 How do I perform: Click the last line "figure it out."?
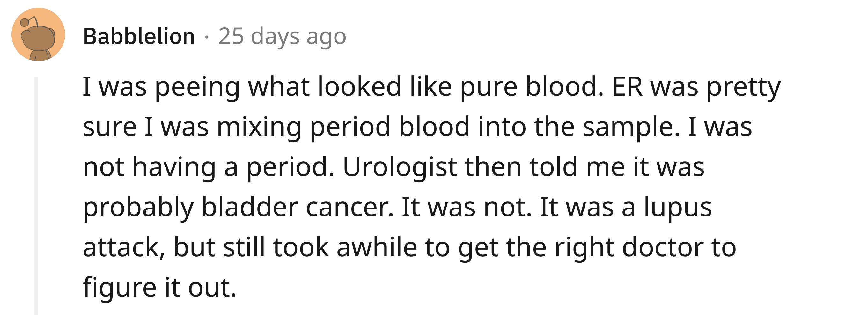(159, 287)
